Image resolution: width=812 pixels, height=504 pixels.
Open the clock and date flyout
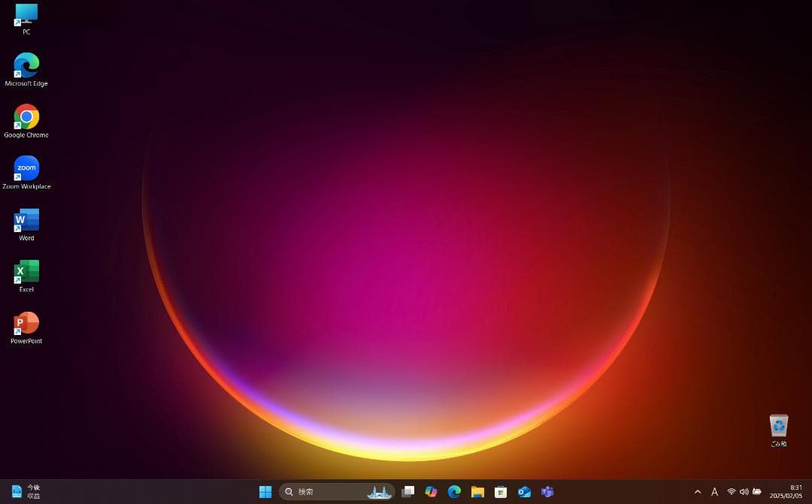coord(786,492)
